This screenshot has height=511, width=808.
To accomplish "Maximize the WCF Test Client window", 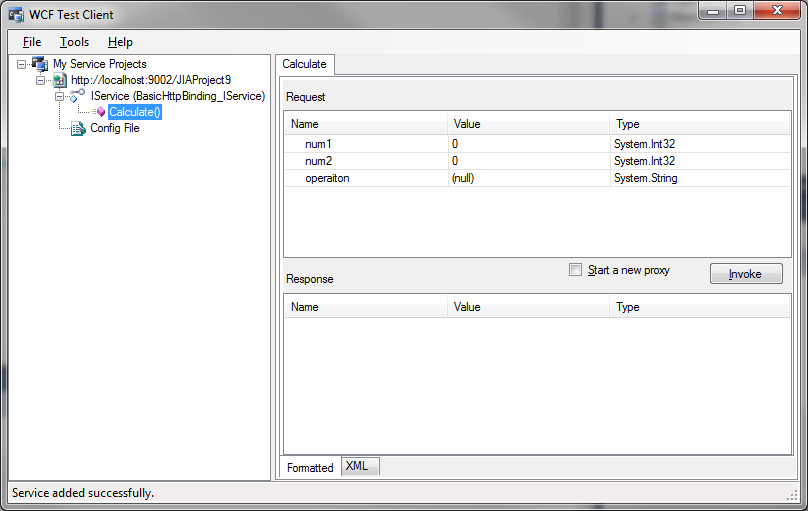I will point(740,10).
